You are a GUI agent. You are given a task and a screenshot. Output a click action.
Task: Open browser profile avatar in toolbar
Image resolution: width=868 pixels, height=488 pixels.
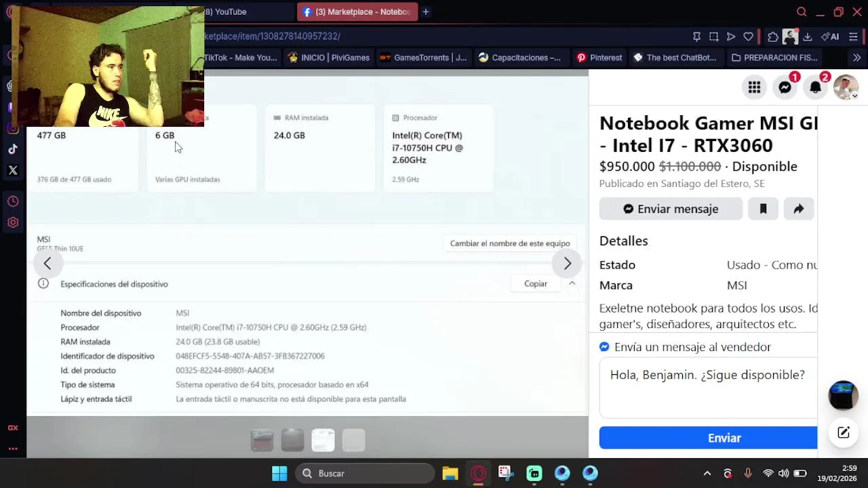pyautogui.click(x=790, y=37)
